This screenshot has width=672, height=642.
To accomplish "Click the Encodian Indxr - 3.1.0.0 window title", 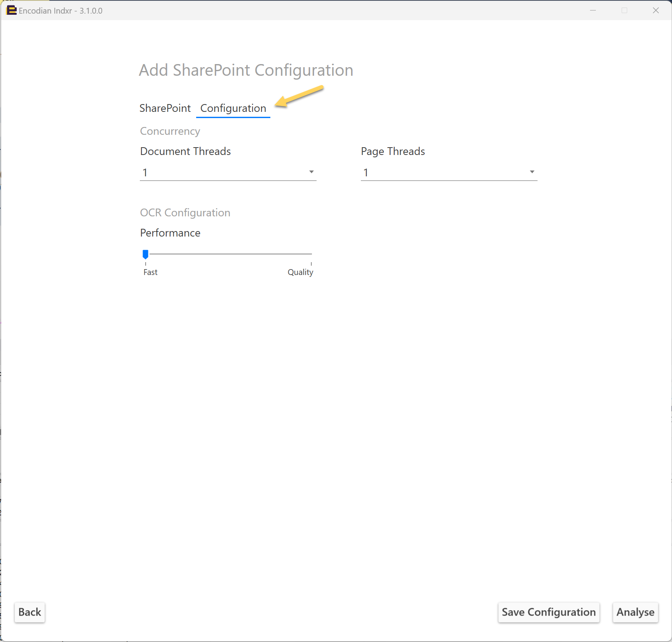I will (61, 11).
